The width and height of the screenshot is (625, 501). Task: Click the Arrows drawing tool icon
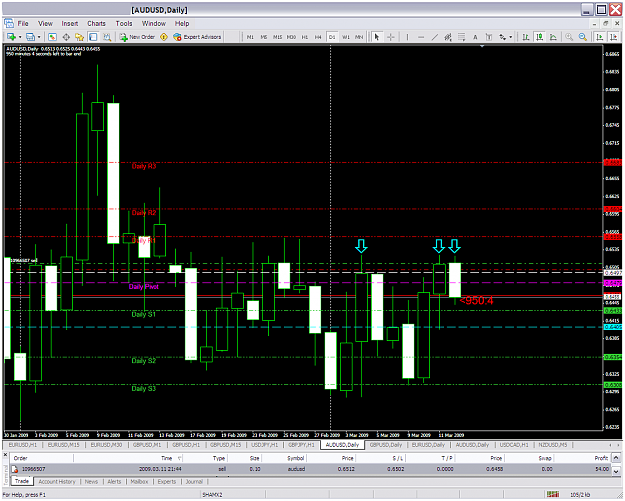(503, 37)
